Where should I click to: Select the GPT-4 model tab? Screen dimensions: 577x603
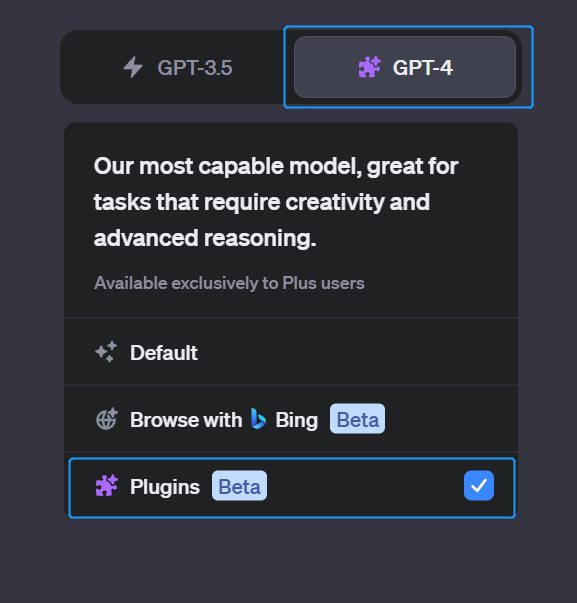(x=405, y=67)
